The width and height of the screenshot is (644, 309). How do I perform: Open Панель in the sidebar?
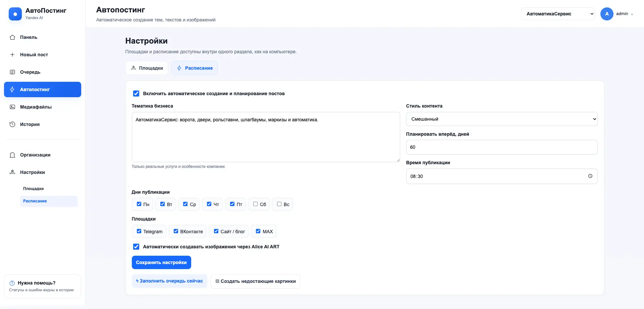[x=43, y=37]
